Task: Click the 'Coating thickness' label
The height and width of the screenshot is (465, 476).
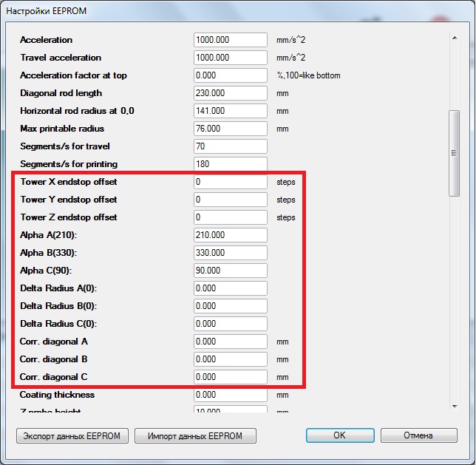Action: point(57,395)
